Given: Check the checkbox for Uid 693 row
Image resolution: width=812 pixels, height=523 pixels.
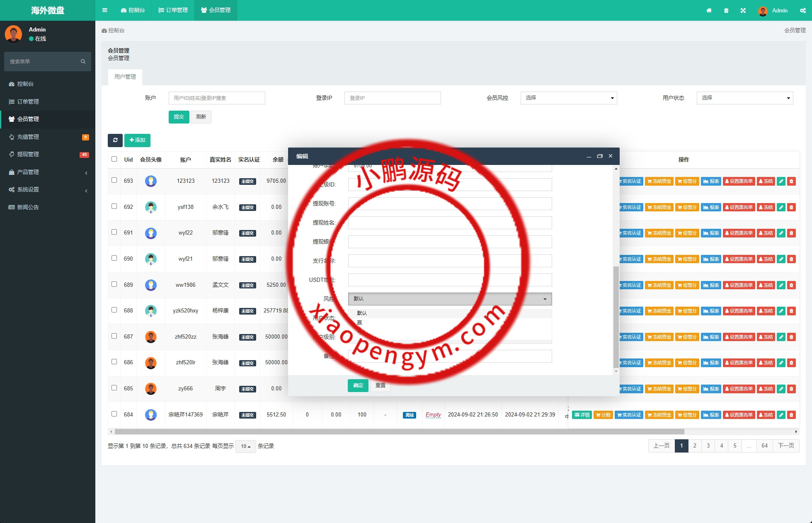Looking at the screenshot, I should pos(114,180).
